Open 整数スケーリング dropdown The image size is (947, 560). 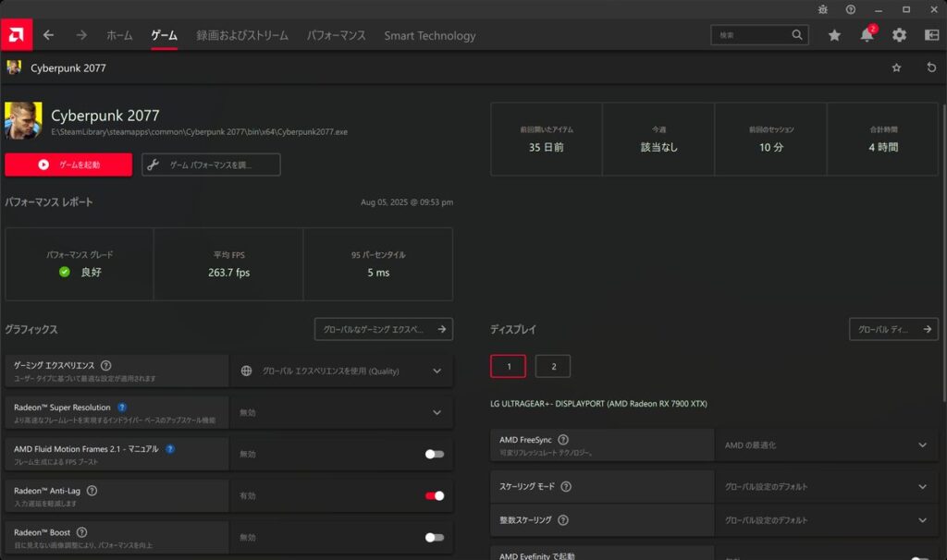click(826, 520)
